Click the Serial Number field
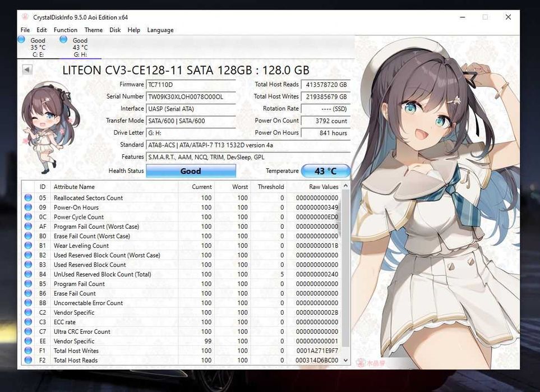The height and width of the screenshot is (392, 540). coord(191,97)
